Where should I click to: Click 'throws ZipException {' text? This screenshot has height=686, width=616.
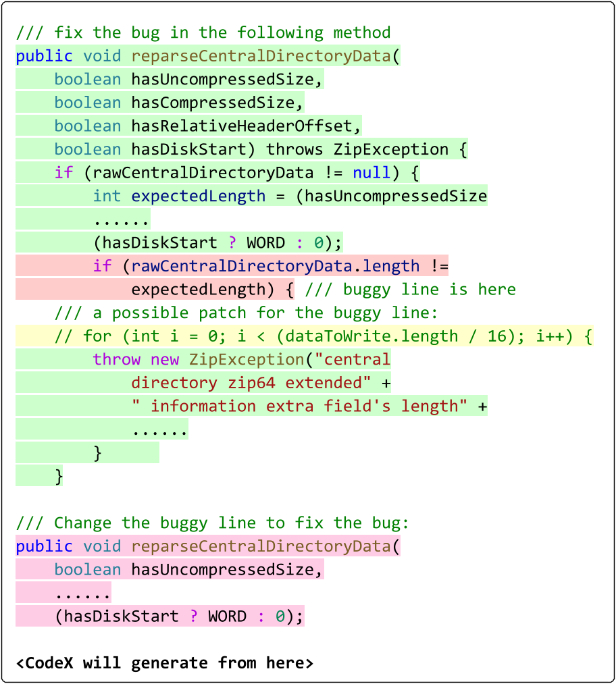coord(367,149)
